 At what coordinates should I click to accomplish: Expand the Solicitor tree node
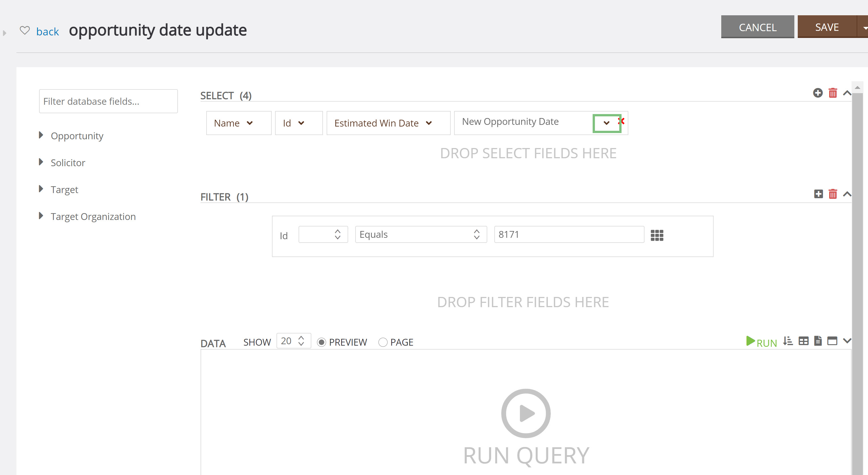41,162
